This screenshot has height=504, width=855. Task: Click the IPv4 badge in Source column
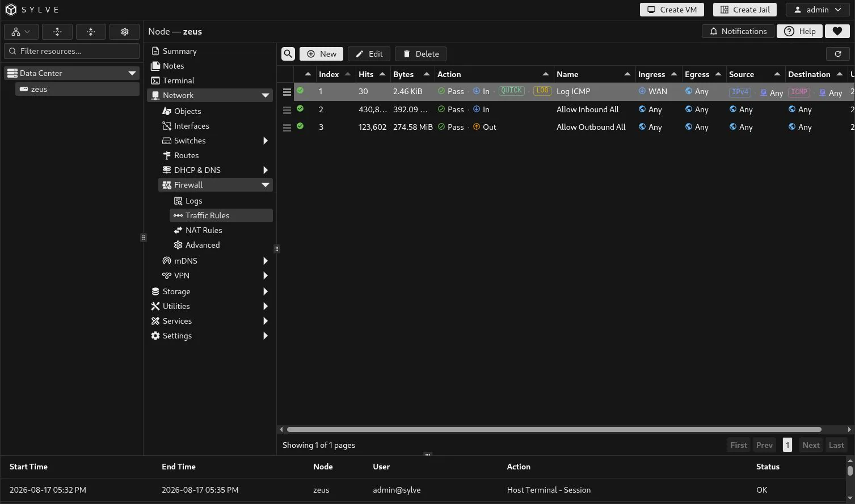[740, 92]
